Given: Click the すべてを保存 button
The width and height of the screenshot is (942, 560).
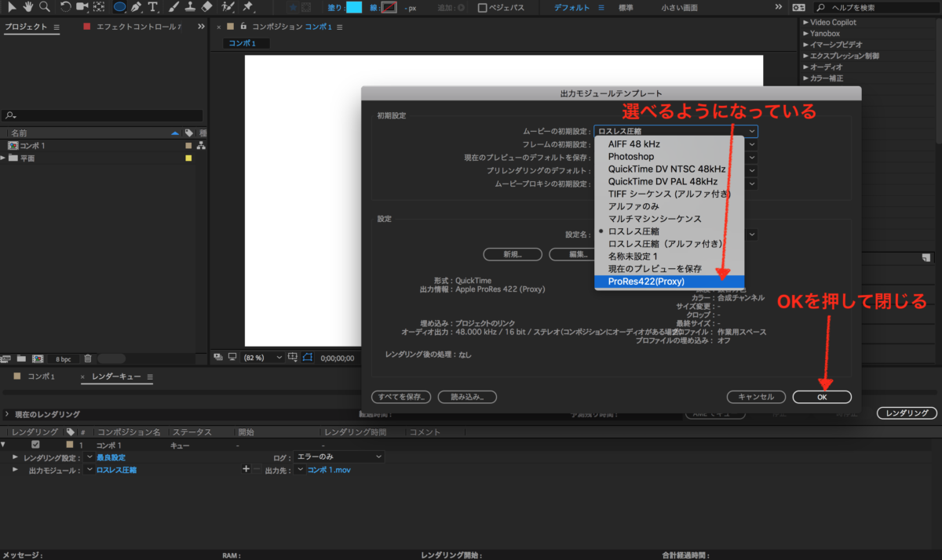Looking at the screenshot, I should [401, 397].
